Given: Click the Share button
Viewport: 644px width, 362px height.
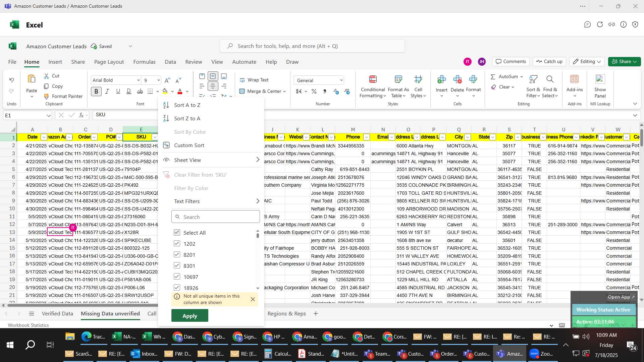Looking at the screenshot, I should (624, 62).
